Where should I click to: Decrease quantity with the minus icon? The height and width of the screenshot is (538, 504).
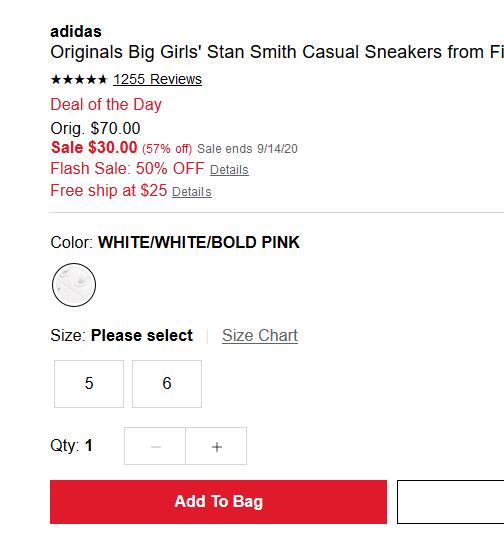pos(155,446)
